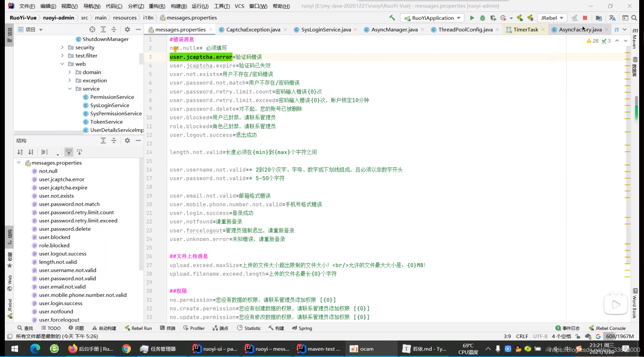The image size is (644, 357).
Task: Expand the exception folder
Action: click(x=70, y=80)
